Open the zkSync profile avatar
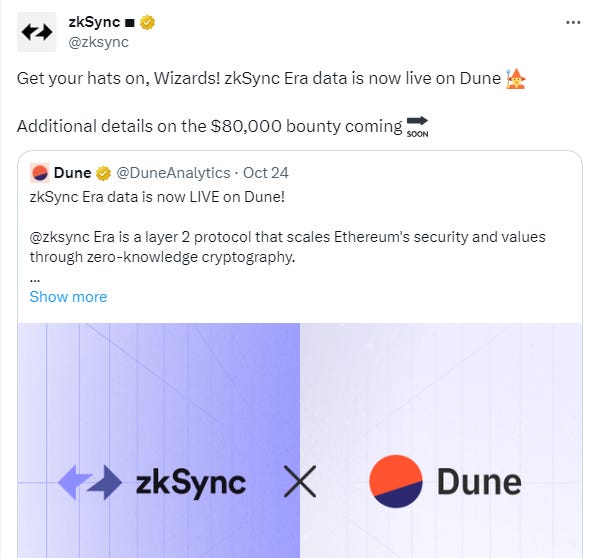594x558 pixels. click(x=36, y=32)
